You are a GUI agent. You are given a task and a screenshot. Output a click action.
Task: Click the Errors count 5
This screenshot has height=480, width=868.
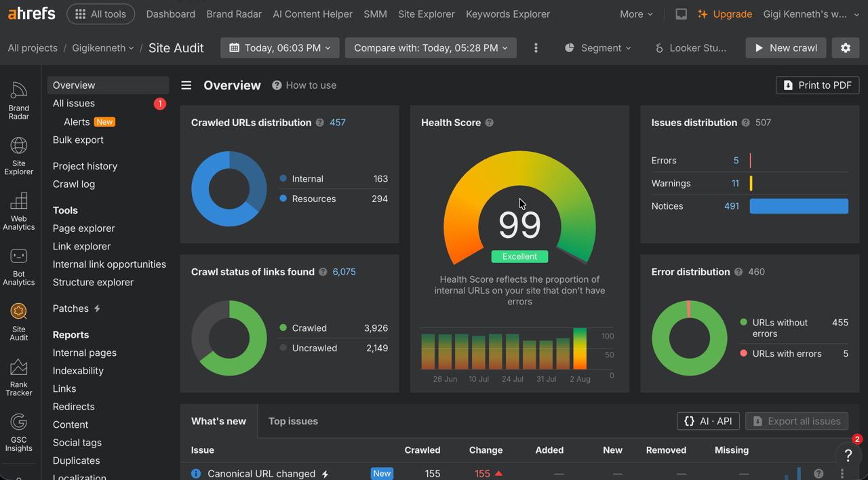[x=736, y=161]
